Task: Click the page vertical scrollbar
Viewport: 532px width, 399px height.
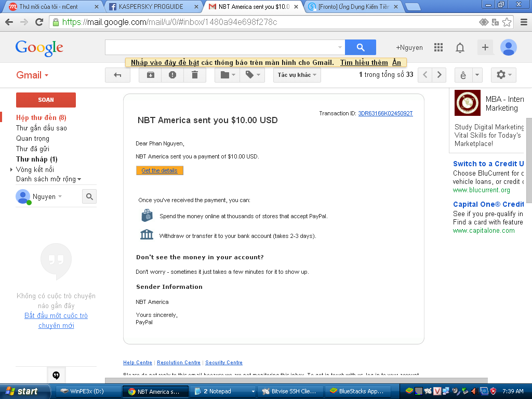Action: (x=528, y=159)
